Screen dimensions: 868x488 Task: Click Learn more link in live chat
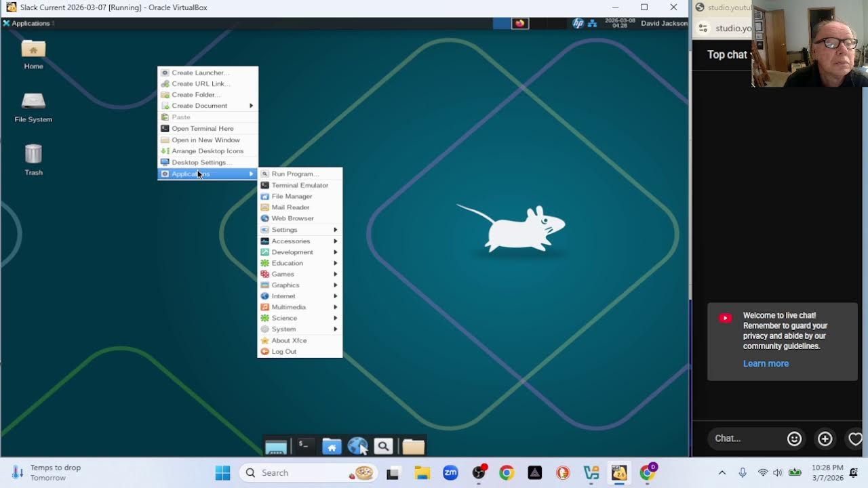click(766, 363)
